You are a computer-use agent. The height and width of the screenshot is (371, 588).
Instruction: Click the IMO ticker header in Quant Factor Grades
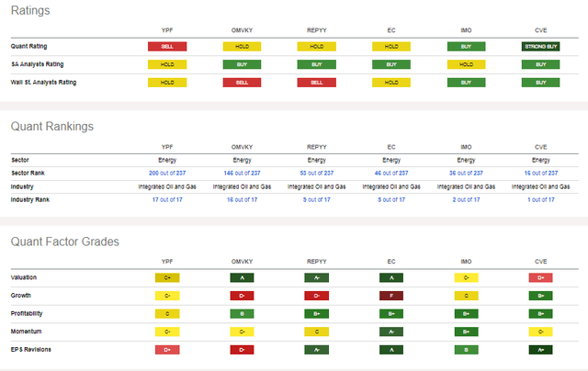(x=466, y=262)
